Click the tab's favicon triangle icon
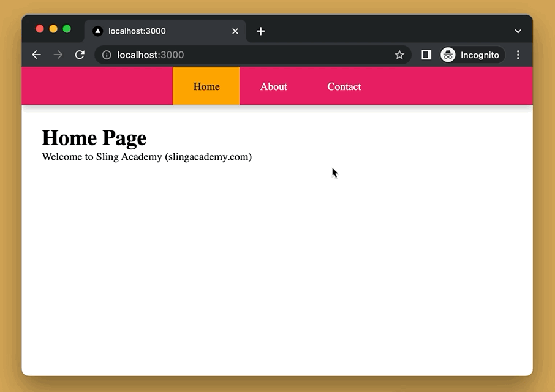555x392 pixels. pos(97,31)
